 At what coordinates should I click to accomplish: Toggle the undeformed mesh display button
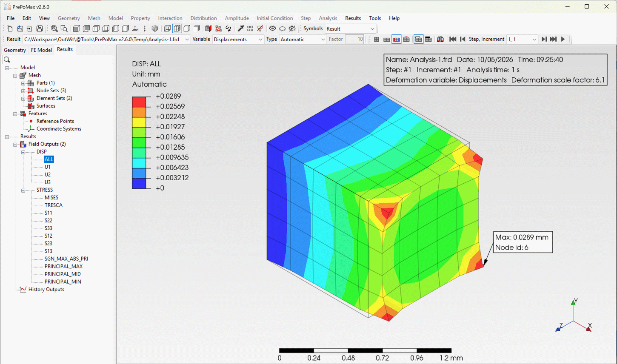[x=418, y=39]
